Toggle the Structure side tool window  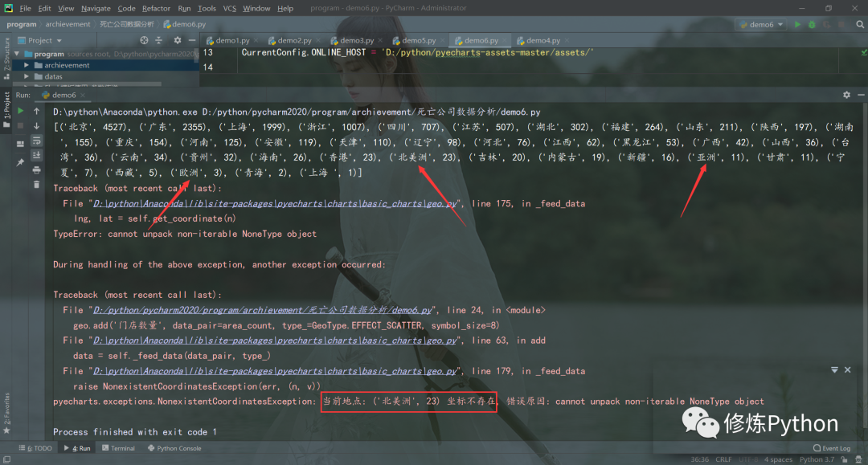click(6, 58)
